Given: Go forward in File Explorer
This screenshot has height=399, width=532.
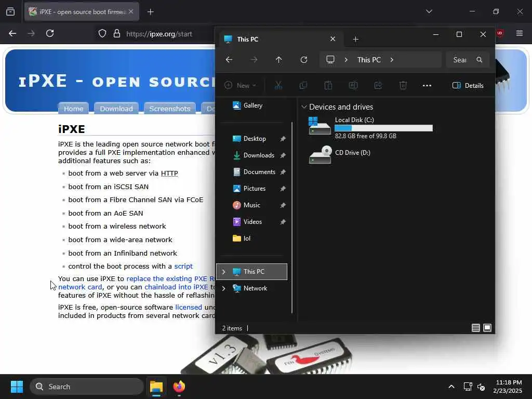Looking at the screenshot, I should tap(254, 60).
